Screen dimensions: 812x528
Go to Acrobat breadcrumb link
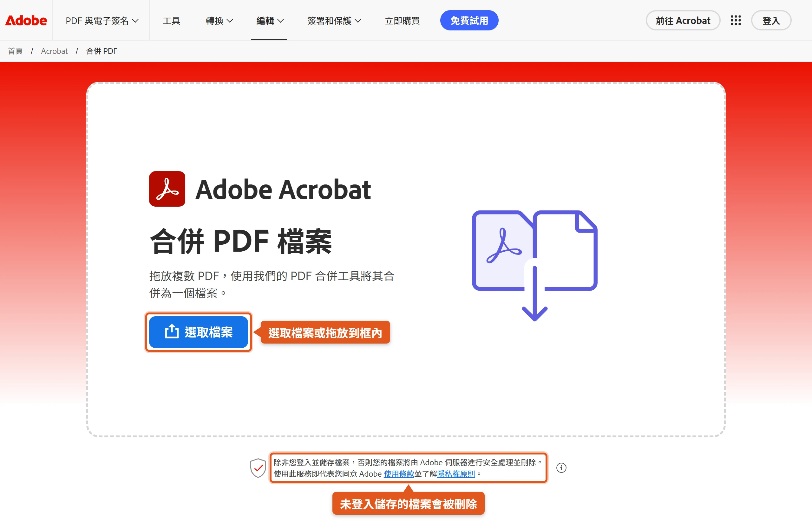point(54,51)
